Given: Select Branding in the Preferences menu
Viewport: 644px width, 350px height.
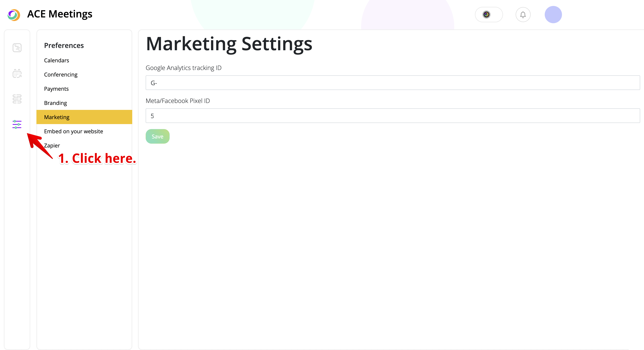Looking at the screenshot, I should point(56,103).
